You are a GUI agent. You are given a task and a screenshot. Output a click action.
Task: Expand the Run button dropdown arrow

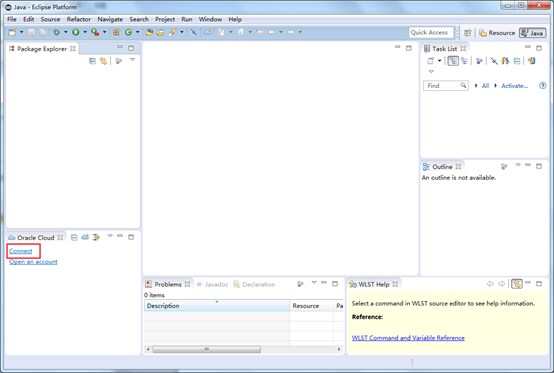(85, 32)
